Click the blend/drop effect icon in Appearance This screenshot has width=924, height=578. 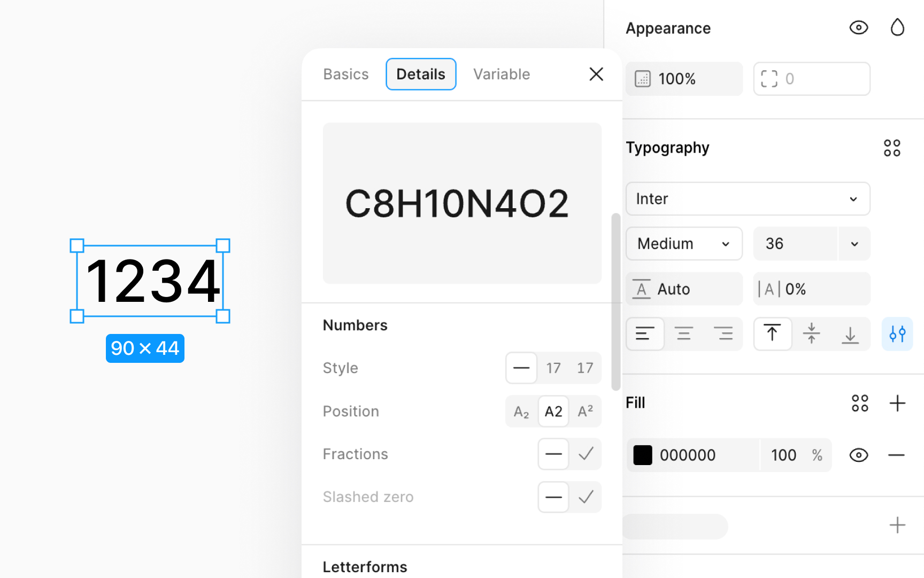pos(897,27)
